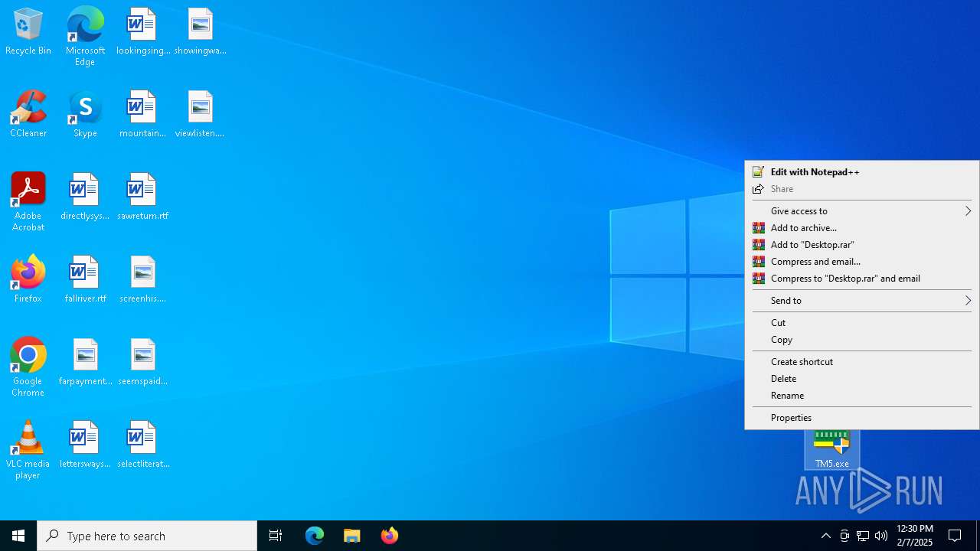The width and height of the screenshot is (980, 551).
Task: Select the fallriver.rtf file icon
Action: pyautogui.click(x=85, y=279)
